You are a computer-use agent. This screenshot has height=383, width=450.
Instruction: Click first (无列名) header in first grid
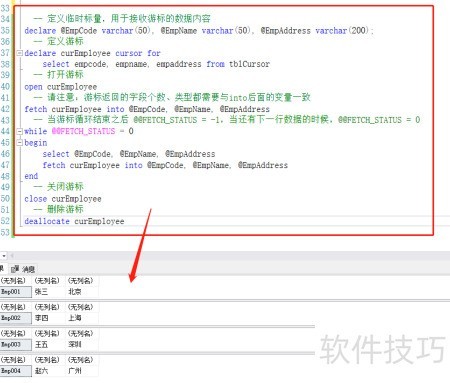click(x=13, y=281)
